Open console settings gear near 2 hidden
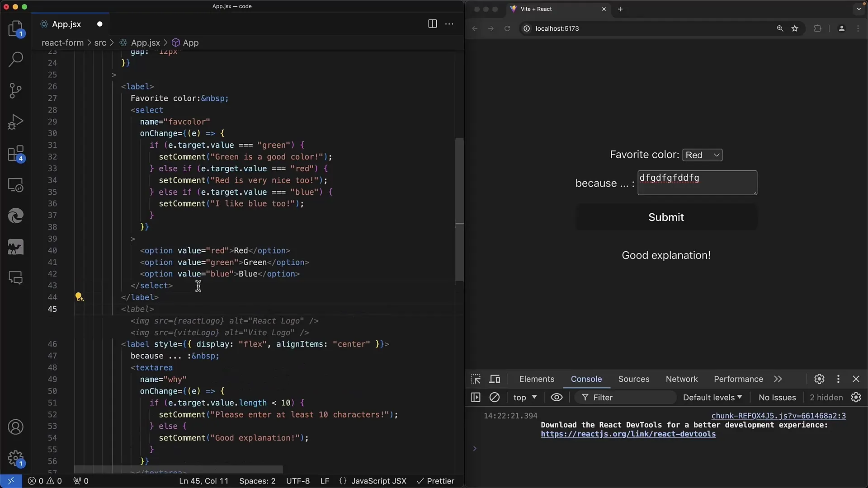 pos(856,397)
